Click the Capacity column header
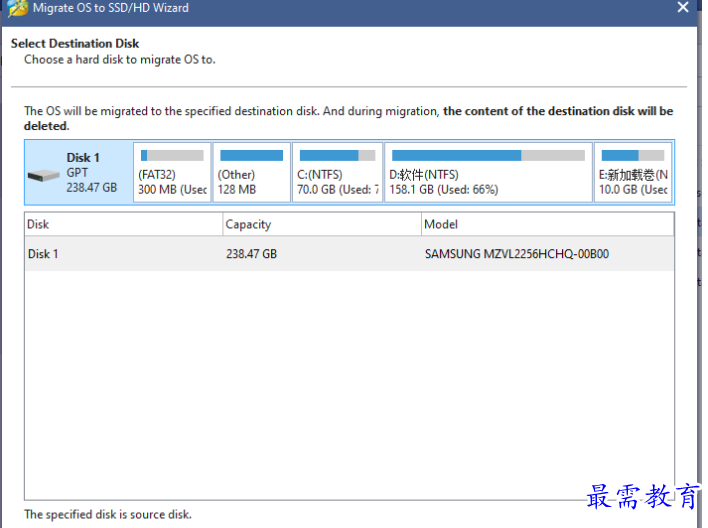The height and width of the screenshot is (528, 708). [322, 224]
